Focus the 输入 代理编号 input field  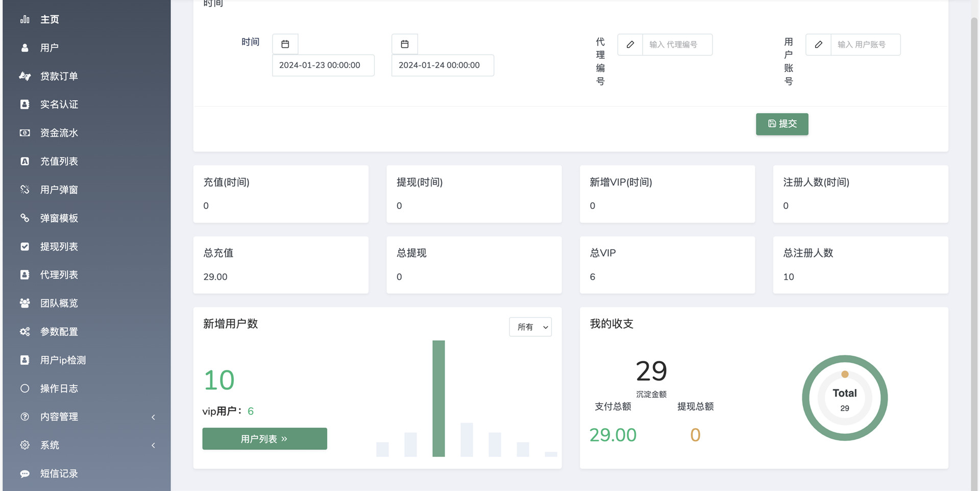[677, 44]
